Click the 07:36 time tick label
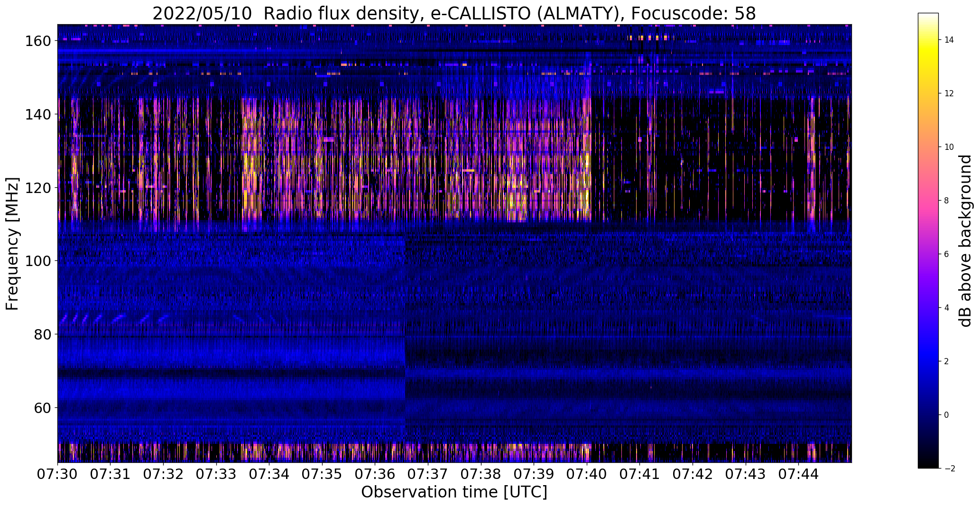Screen dimensions: 980x506 [375, 474]
